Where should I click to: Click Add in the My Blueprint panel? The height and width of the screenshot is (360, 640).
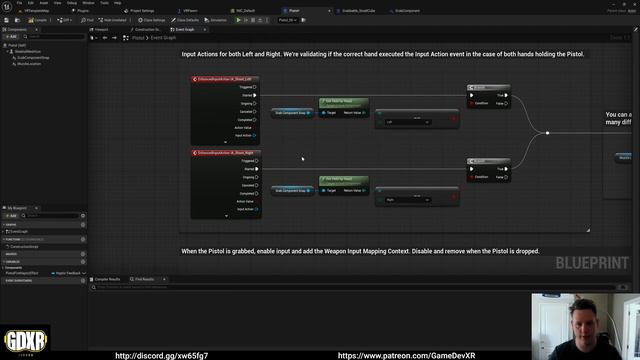click(11, 216)
